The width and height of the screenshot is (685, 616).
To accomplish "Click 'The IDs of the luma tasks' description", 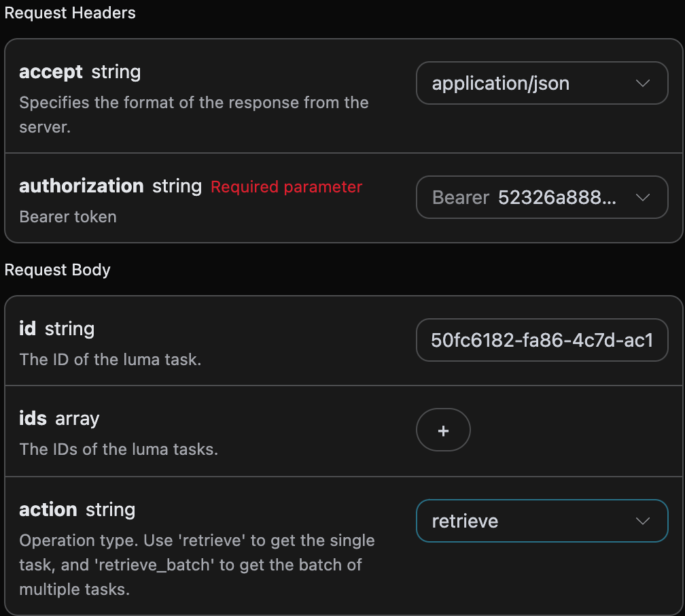I will pos(118,449).
